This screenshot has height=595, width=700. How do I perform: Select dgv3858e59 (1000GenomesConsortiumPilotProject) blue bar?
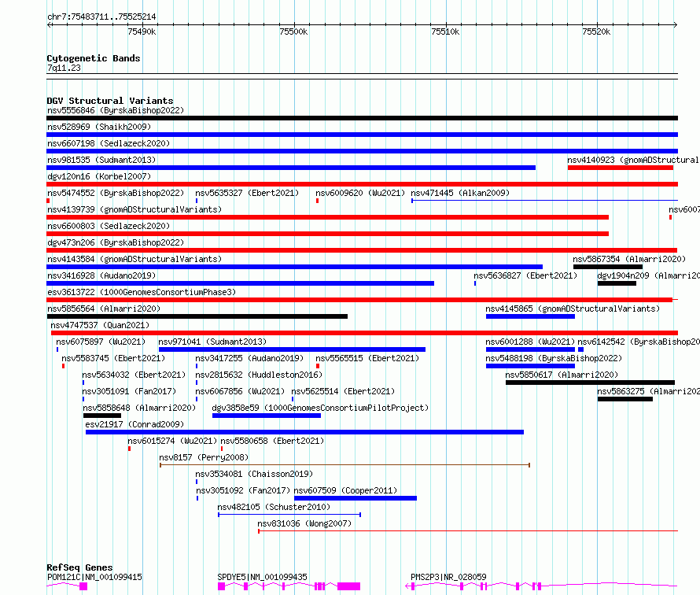click(267, 416)
